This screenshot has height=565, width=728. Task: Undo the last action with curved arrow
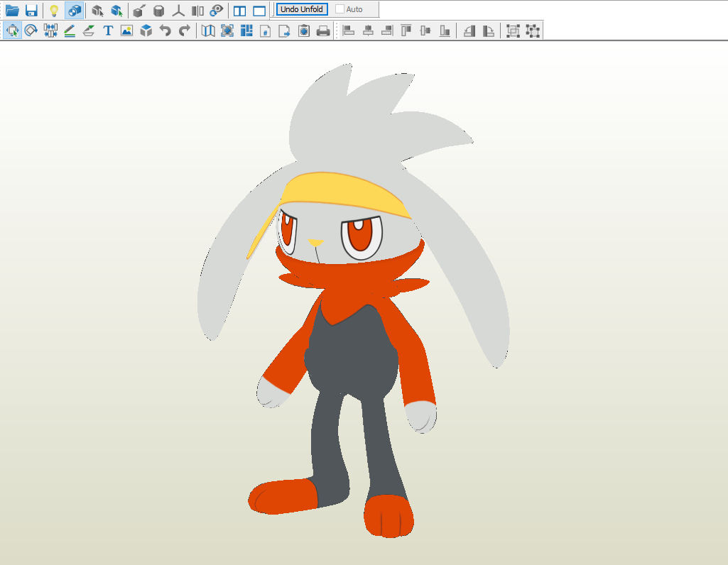coord(165,31)
